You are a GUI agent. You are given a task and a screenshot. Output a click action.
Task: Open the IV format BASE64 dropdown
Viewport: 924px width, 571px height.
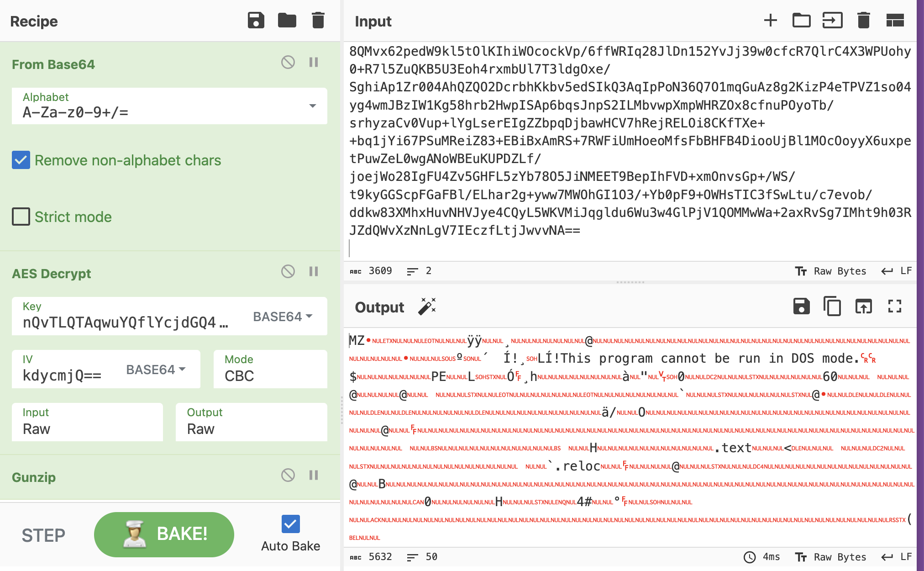point(156,370)
